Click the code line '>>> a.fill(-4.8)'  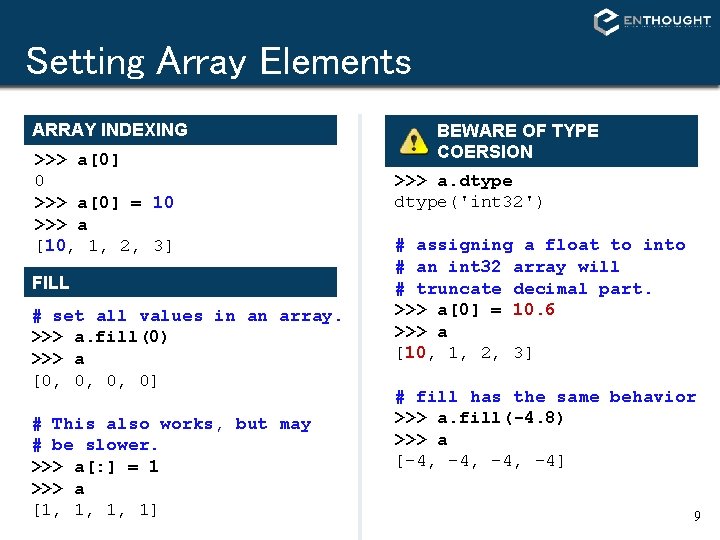coord(478,418)
